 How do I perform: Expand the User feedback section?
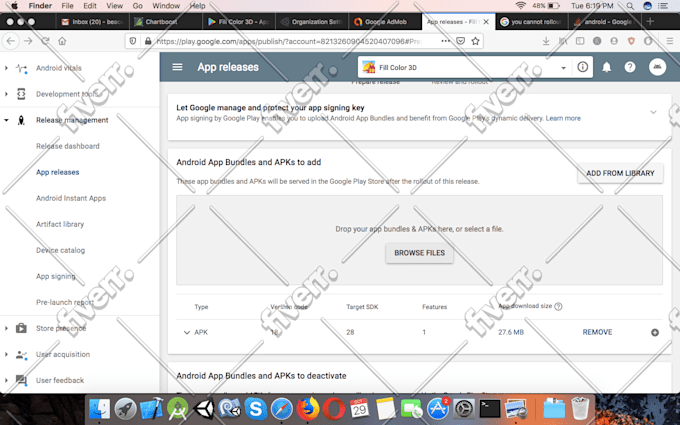point(6,380)
